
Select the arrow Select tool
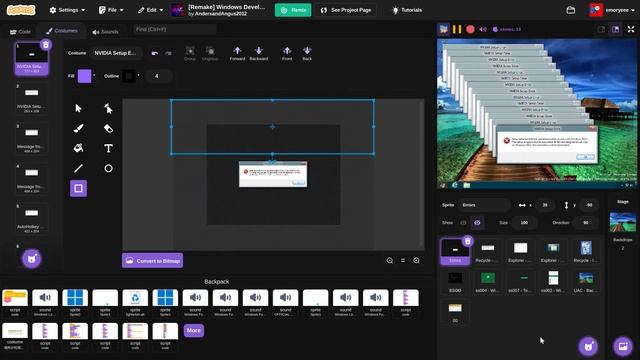(x=78, y=108)
